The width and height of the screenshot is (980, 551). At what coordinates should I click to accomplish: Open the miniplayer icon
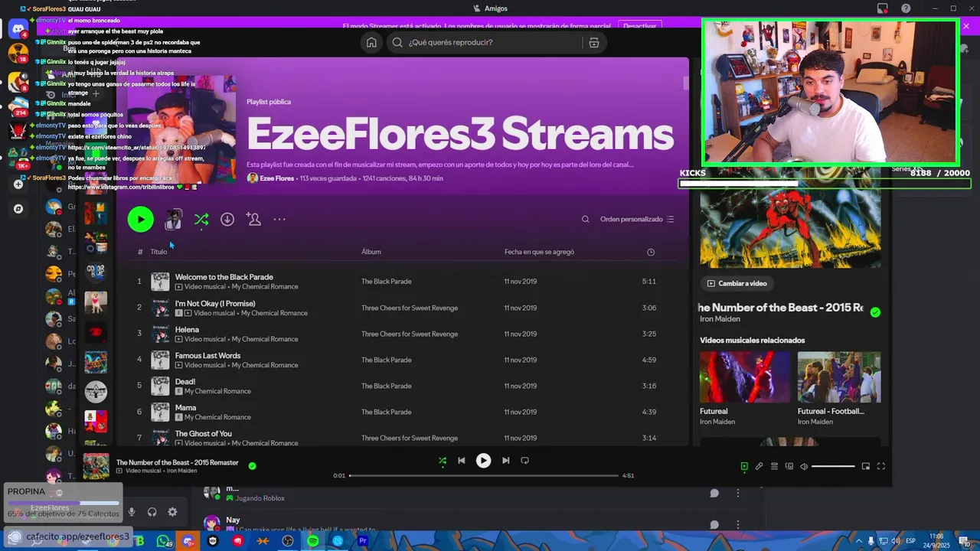click(x=866, y=466)
